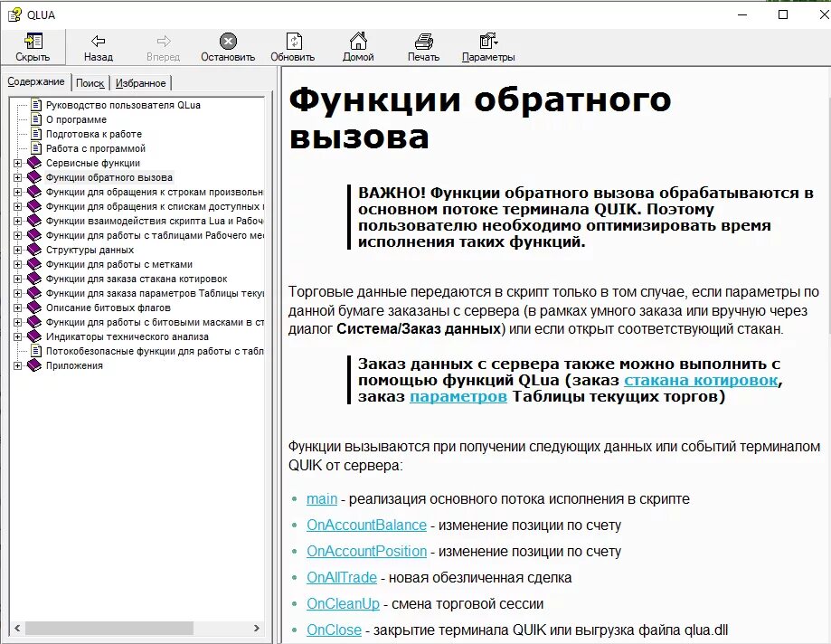
Task: Click the book icon of 'Описание битовых флагов'
Action: coord(34,308)
